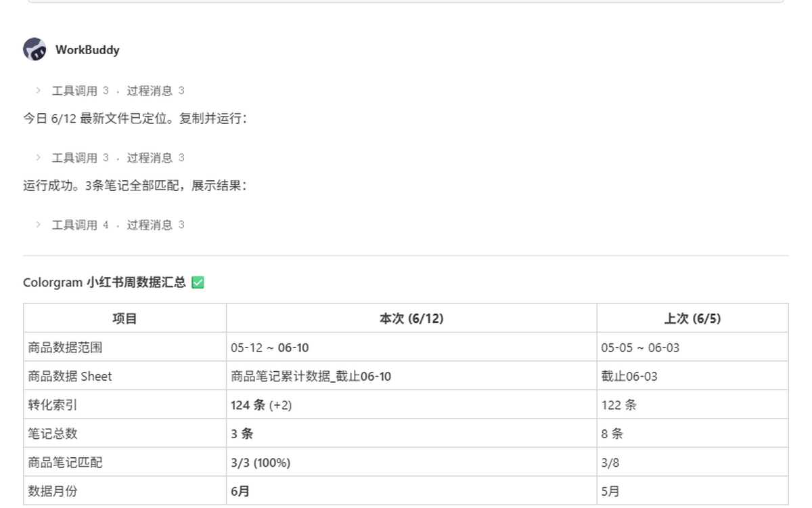Click 过程消息 3 after the 工具调用 4 row
Viewport: 812px width, 508px height.
point(156,224)
